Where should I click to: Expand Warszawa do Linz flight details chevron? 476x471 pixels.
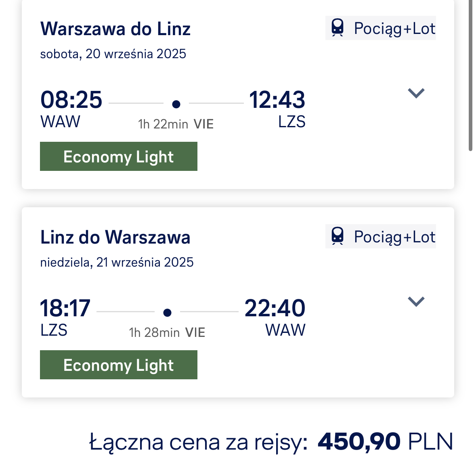(x=416, y=93)
